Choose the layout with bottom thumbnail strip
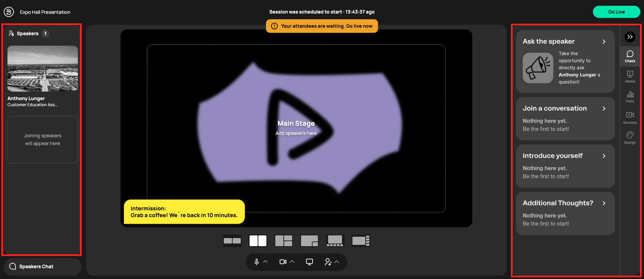Image resolution: width=644 pixels, height=279 pixels. [335, 241]
